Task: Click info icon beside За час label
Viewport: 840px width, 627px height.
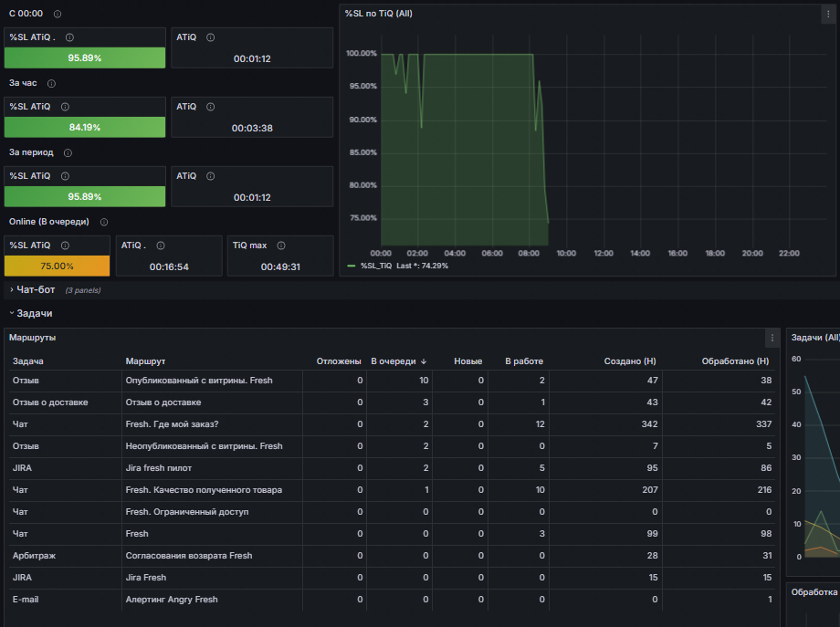Action: 51,84
